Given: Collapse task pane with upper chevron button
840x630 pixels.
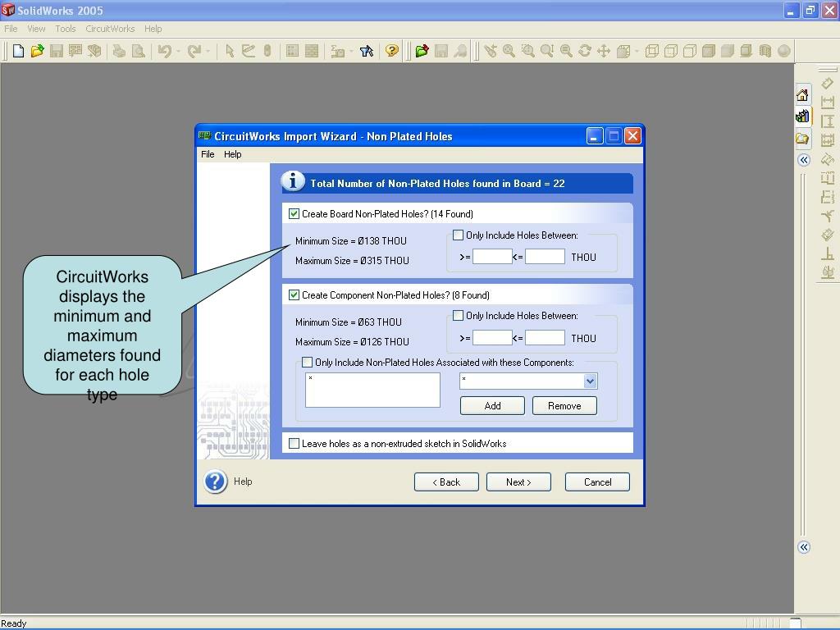Looking at the screenshot, I should (804, 160).
